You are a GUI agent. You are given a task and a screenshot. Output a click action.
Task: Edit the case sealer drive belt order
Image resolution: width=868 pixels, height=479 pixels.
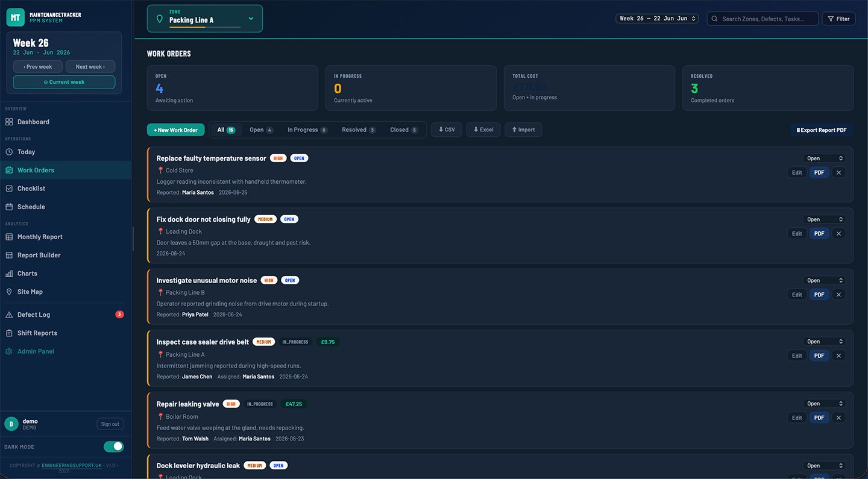click(797, 355)
